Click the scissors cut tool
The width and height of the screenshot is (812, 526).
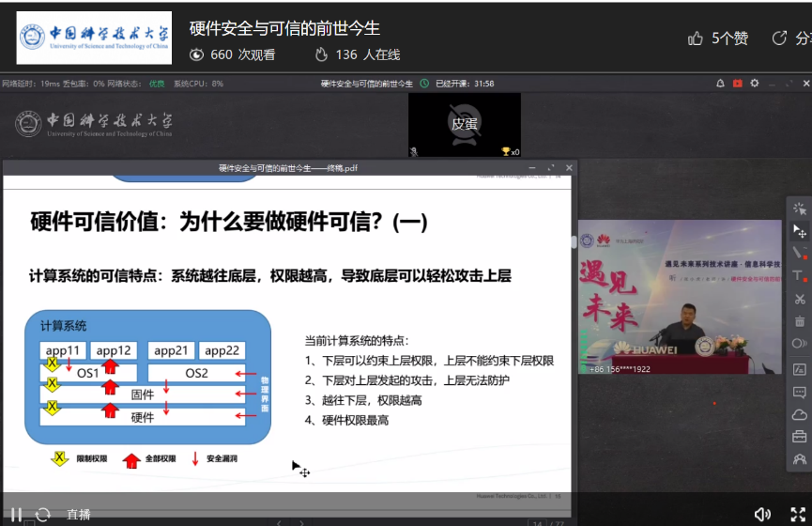pos(799,299)
